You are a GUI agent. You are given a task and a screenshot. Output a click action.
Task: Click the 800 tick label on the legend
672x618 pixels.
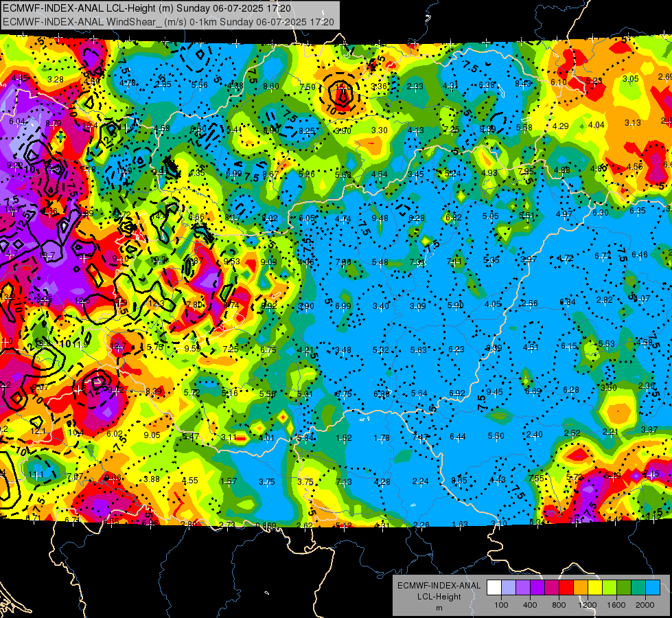[559, 605]
